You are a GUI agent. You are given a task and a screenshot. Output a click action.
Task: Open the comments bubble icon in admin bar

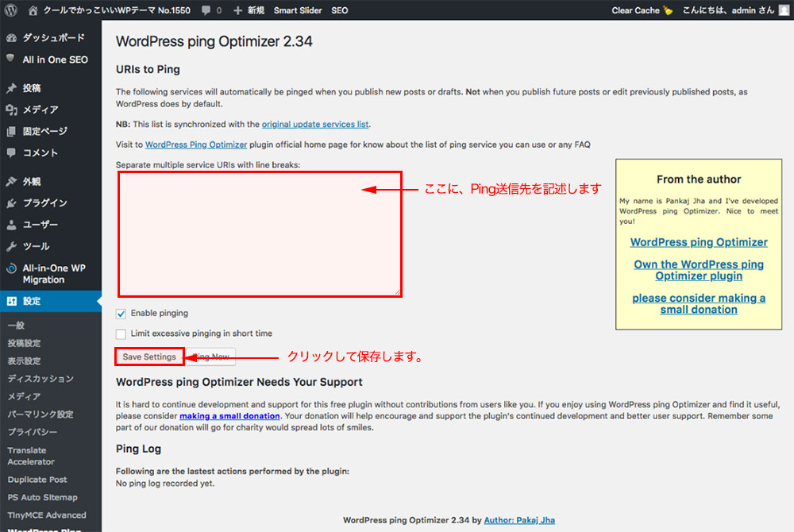point(206,10)
